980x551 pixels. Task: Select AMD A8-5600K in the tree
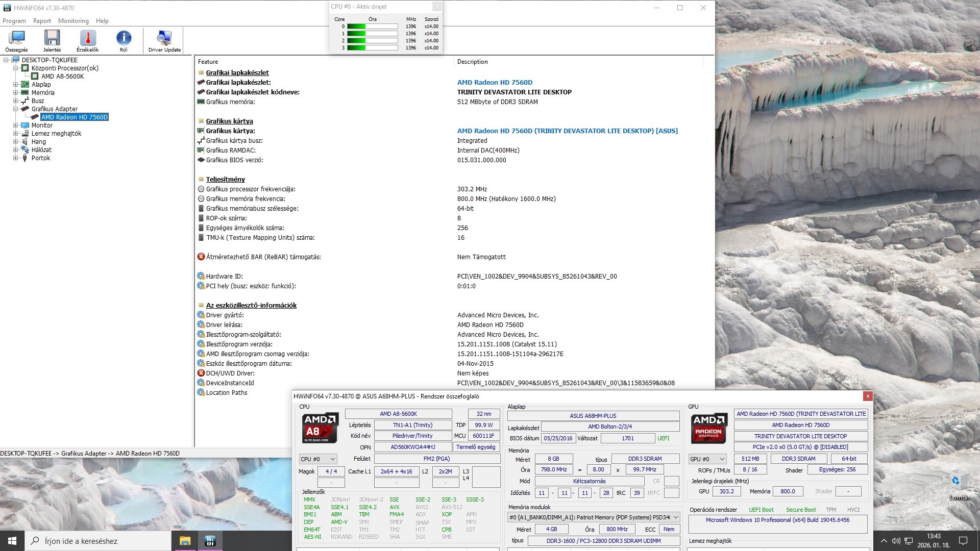click(62, 77)
